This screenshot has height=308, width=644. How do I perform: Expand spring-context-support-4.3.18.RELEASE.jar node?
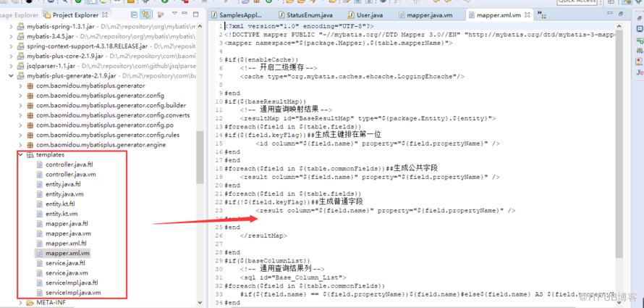tap(12, 46)
